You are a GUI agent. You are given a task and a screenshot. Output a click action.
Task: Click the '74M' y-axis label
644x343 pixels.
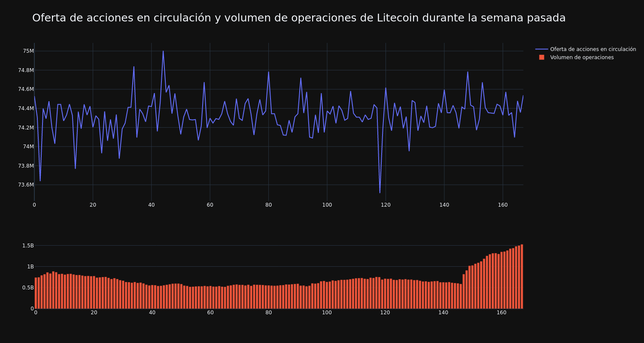point(28,147)
